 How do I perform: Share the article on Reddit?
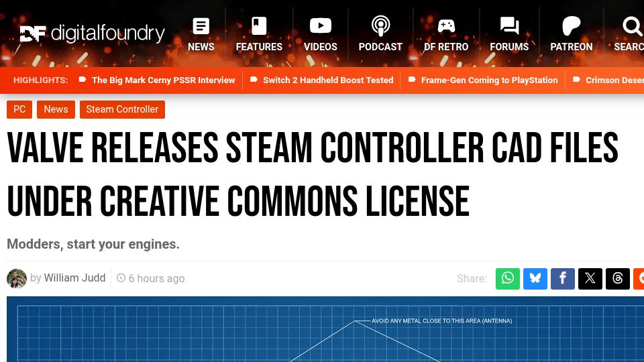click(x=639, y=279)
